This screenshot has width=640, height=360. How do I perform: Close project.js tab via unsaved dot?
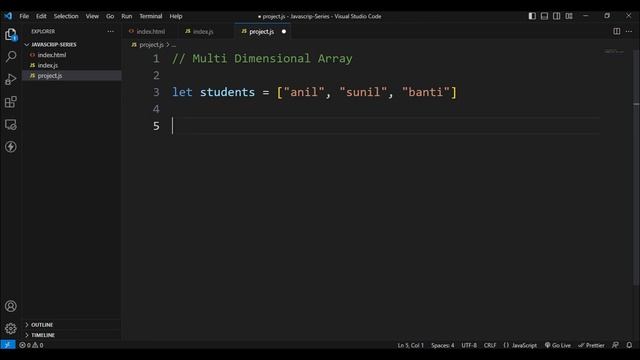284,31
